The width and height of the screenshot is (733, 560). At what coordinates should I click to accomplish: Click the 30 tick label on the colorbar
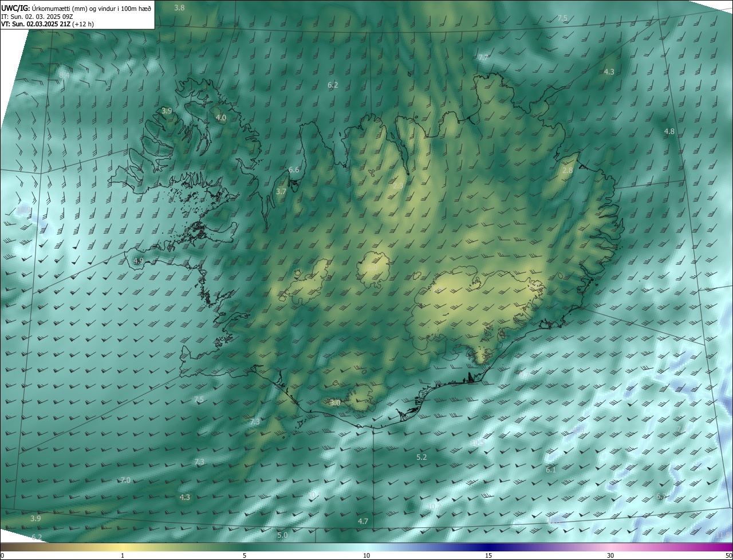[x=610, y=555]
